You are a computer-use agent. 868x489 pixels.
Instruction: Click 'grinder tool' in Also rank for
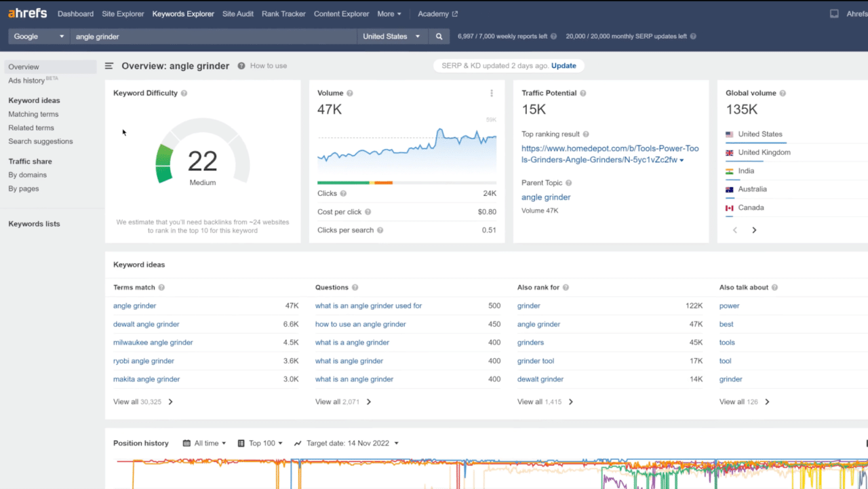pos(536,361)
